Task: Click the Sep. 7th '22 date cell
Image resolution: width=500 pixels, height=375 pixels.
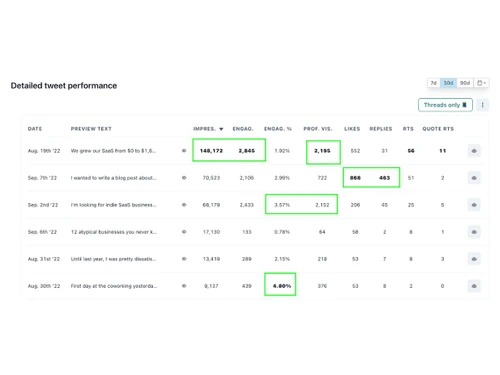Action: 42,178
